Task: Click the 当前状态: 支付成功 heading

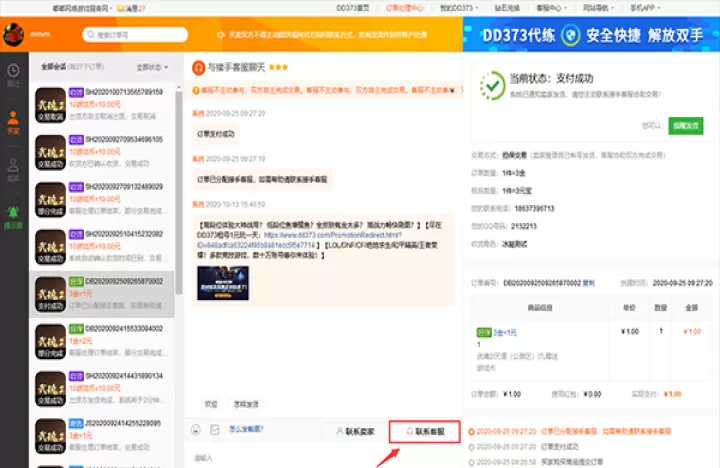Action: pos(551,78)
